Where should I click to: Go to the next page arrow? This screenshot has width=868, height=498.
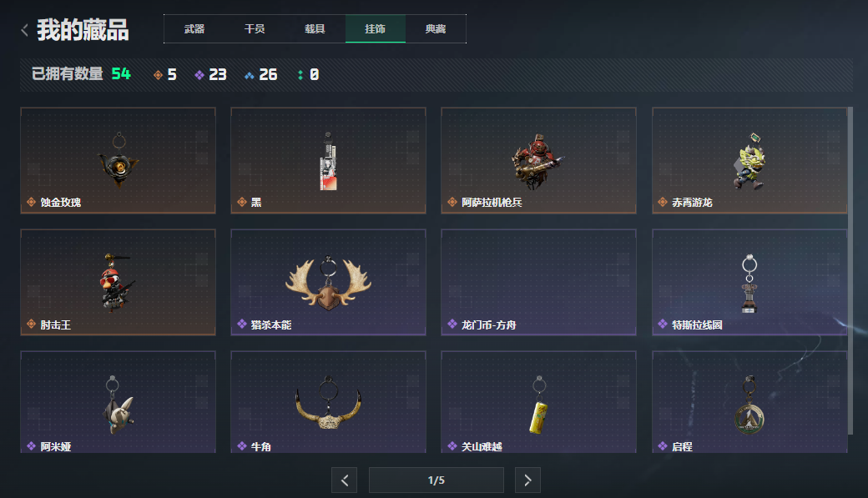pos(527,480)
